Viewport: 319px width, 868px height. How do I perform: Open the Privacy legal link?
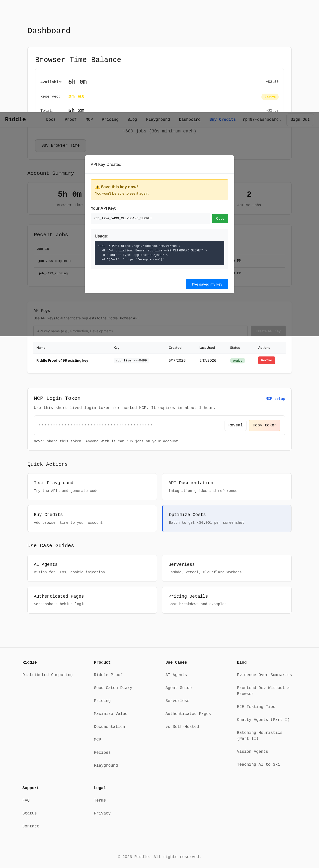click(x=102, y=813)
